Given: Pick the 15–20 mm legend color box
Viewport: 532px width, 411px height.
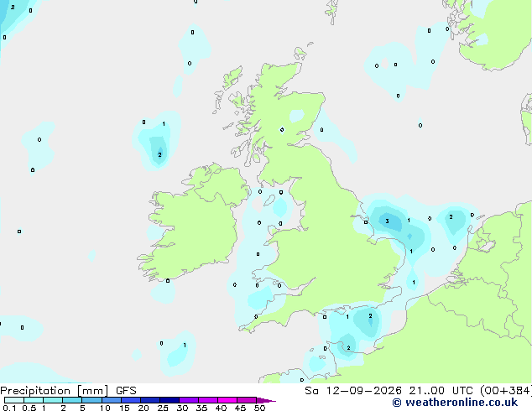Looking at the screenshot, I should [131, 400].
